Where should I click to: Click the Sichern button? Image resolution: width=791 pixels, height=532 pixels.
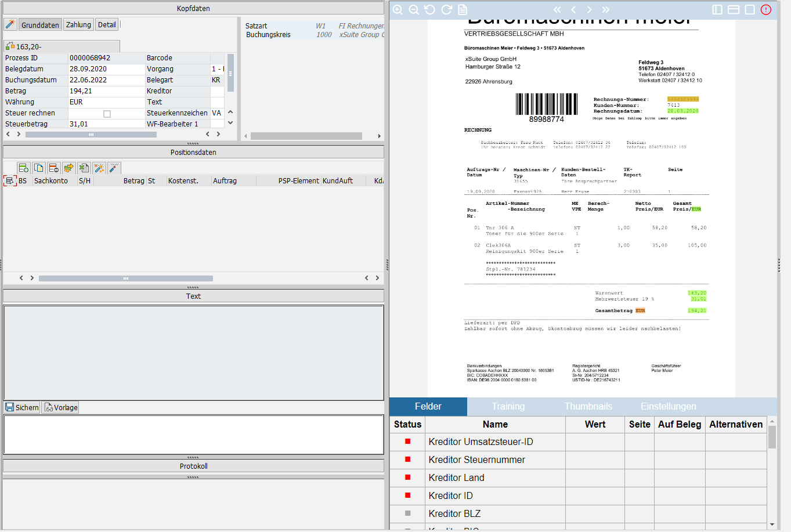click(x=21, y=407)
